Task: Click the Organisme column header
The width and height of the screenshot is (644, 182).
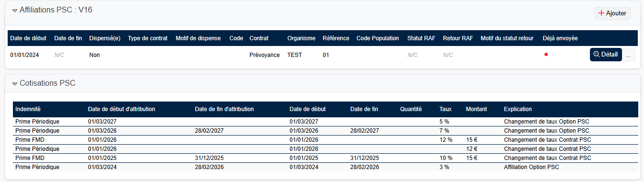Action: pos(301,38)
